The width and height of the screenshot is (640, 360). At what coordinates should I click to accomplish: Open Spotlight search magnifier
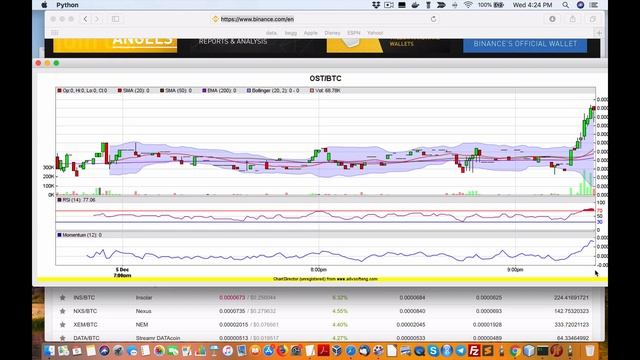pyautogui.click(x=565, y=5)
